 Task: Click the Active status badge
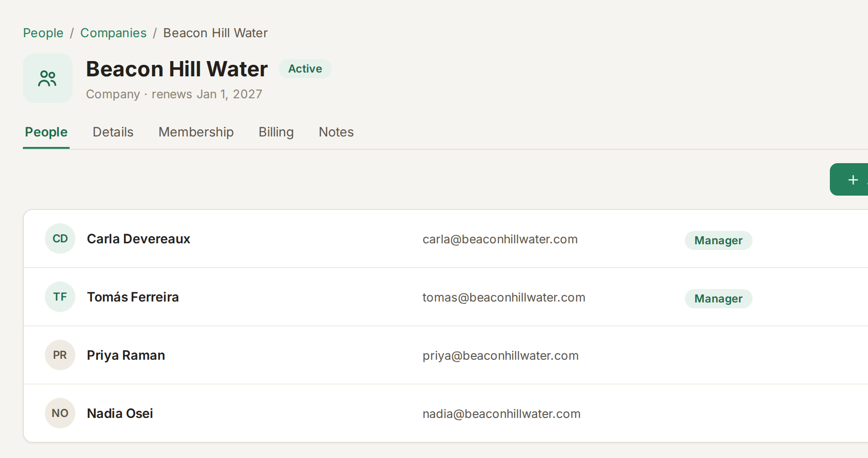[x=305, y=69]
